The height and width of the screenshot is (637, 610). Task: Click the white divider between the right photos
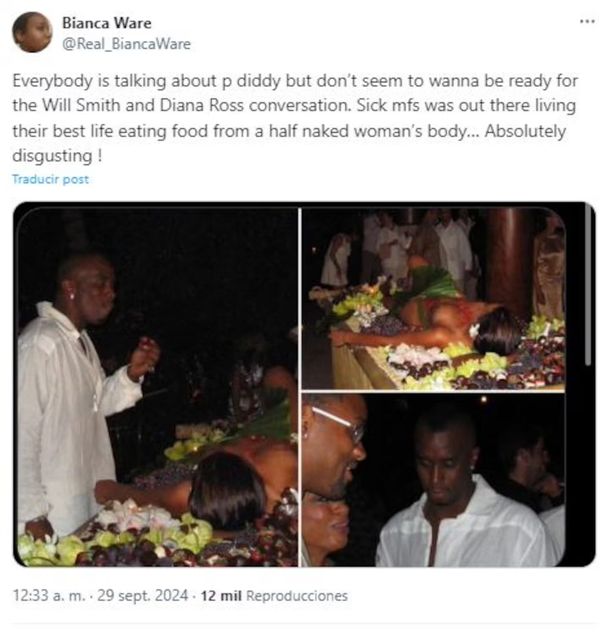tap(433, 391)
